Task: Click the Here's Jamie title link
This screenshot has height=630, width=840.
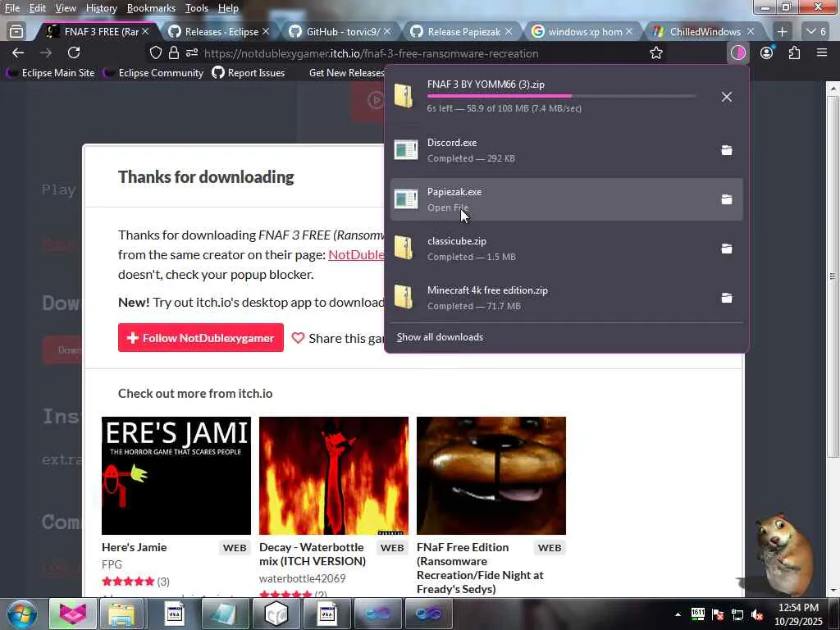Action: (x=134, y=547)
